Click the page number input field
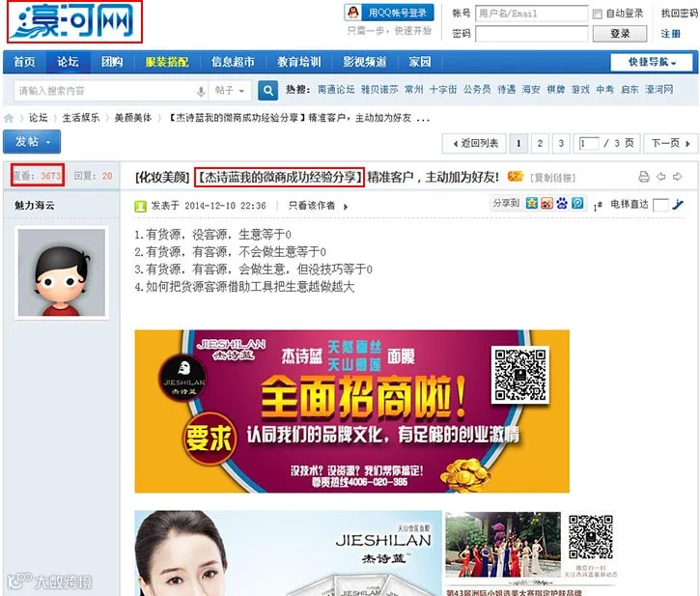Viewport: 700px width, 596px height. (588, 143)
